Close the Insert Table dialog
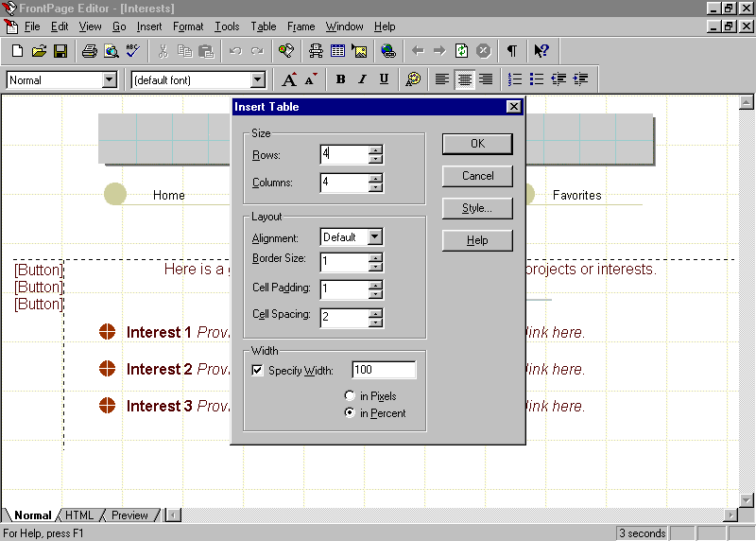The height and width of the screenshot is (541, 756). tap(514, 107)
